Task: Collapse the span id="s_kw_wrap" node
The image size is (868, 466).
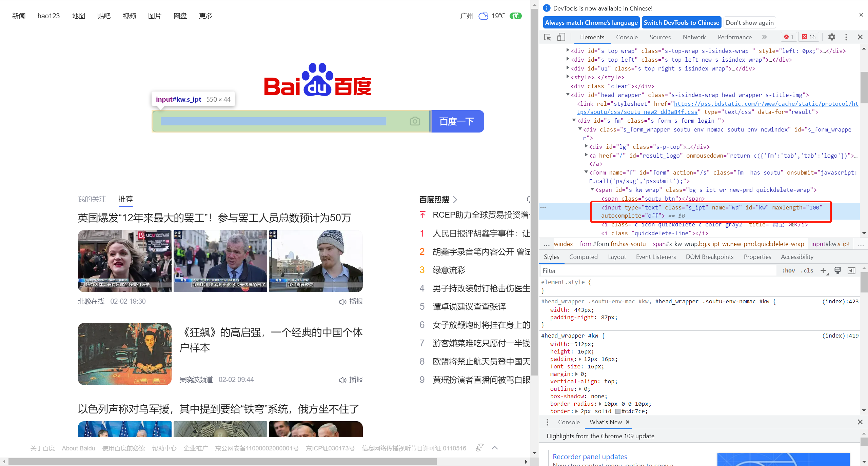Action: click(592, 189)
